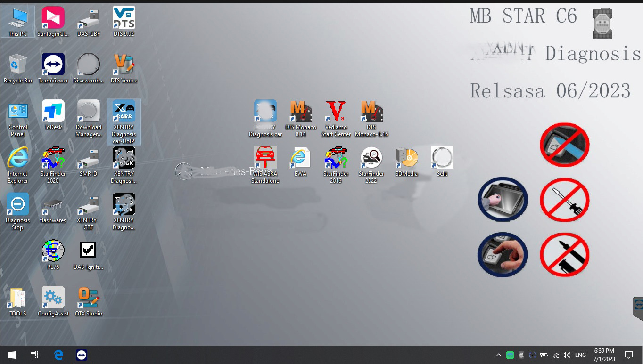643x364 pixels.
Task: Click the multiplexer tray icon
Action: (x=521, y=355)
